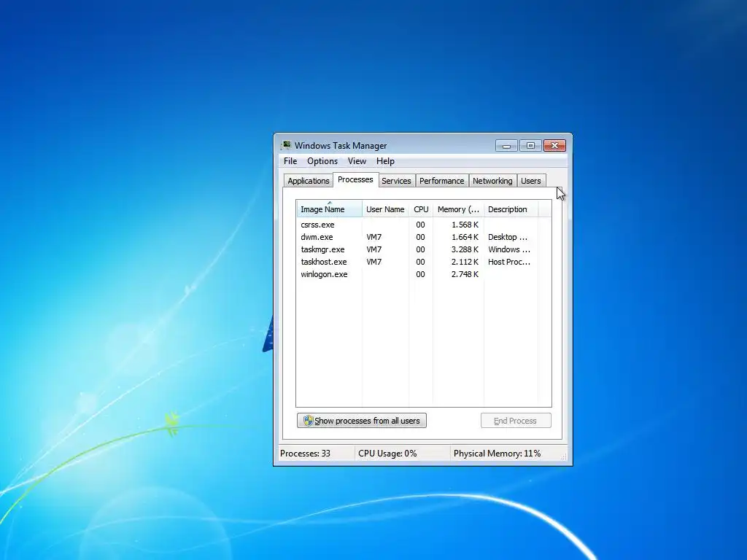Click the End Process button

516,421
